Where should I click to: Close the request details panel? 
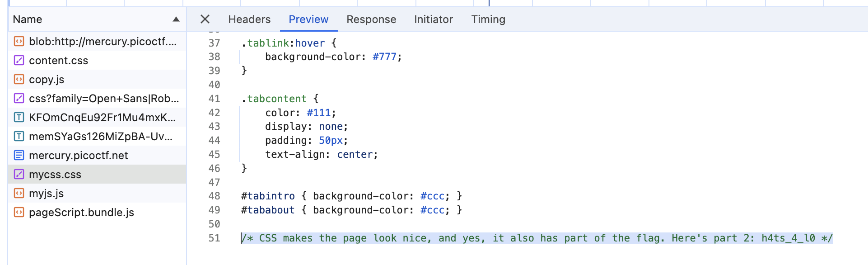[205, 19]
